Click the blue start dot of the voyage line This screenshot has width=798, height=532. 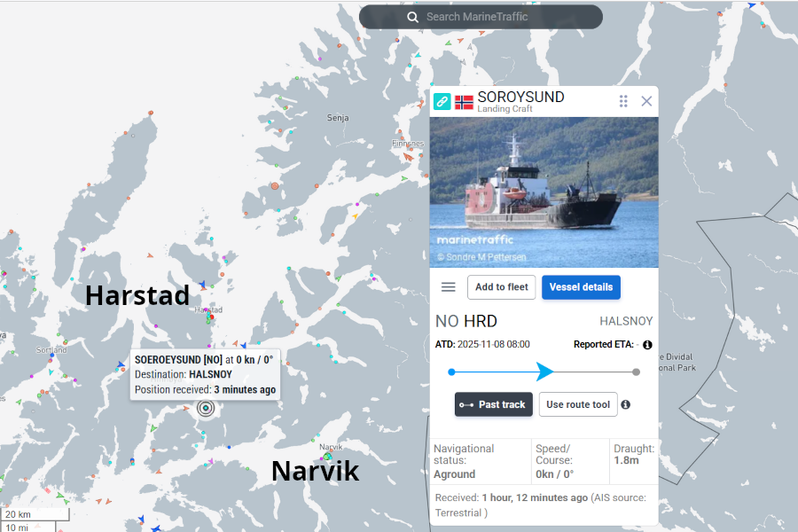[451, 372]
